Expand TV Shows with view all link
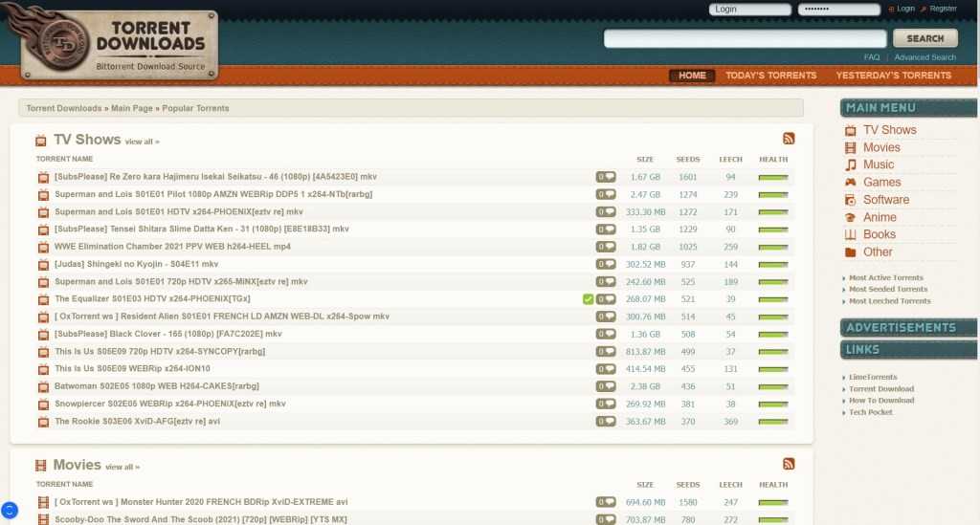The image size is (980, 525). (x=142, y=142)
